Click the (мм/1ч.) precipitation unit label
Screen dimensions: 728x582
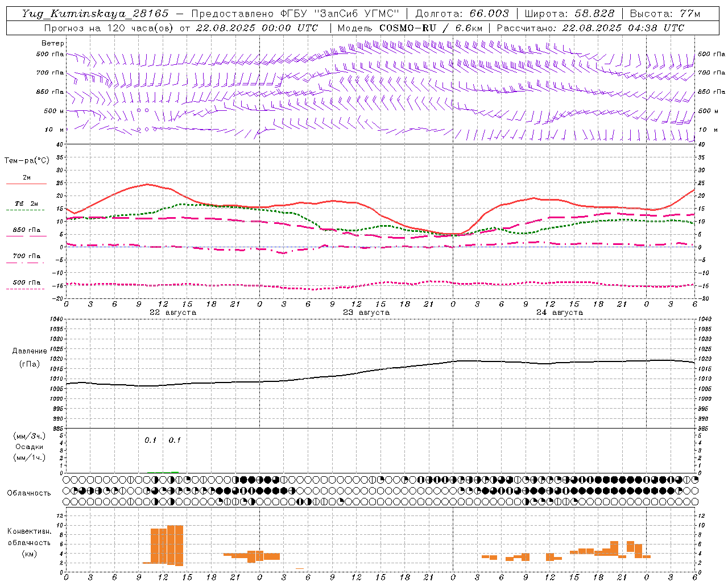click(29, 458)
